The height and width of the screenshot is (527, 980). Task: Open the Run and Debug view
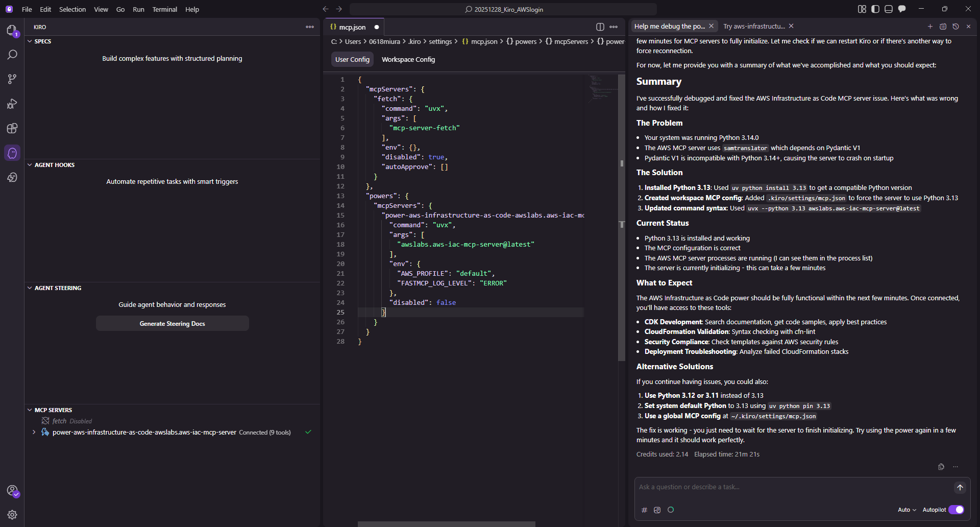[12, 104]
